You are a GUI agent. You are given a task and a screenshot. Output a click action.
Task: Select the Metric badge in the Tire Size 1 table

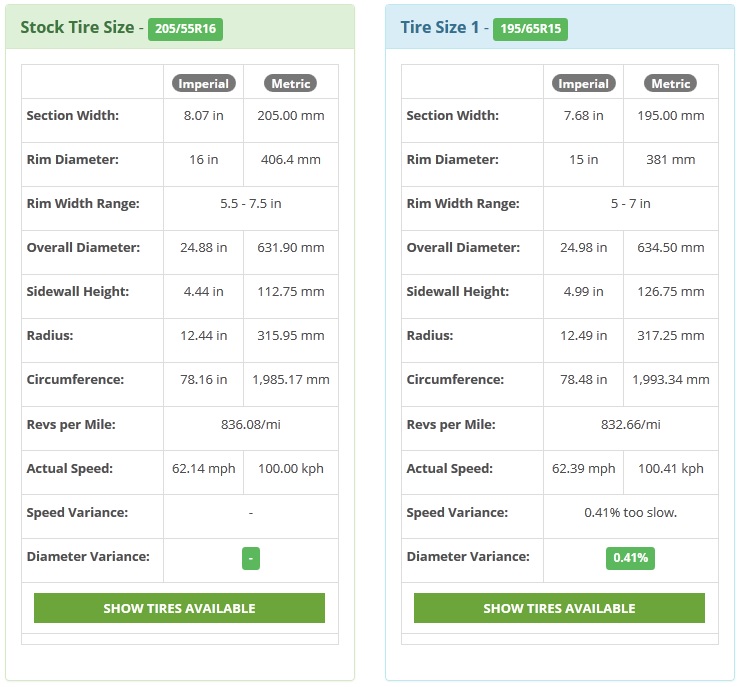click(x=670, y=84)
